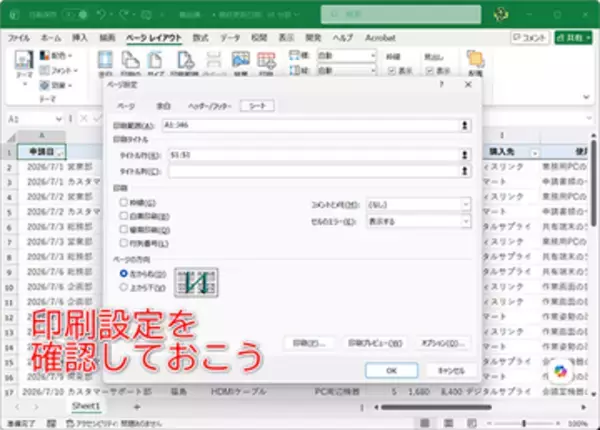Click the zoom slider in status bar
Image resolution: width=600 pixels, height=430 pixels.
click(x=524, y=423)
